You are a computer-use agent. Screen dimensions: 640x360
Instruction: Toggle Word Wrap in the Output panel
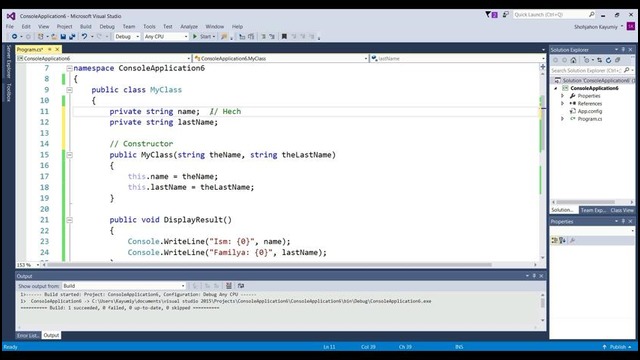point(241,286)
